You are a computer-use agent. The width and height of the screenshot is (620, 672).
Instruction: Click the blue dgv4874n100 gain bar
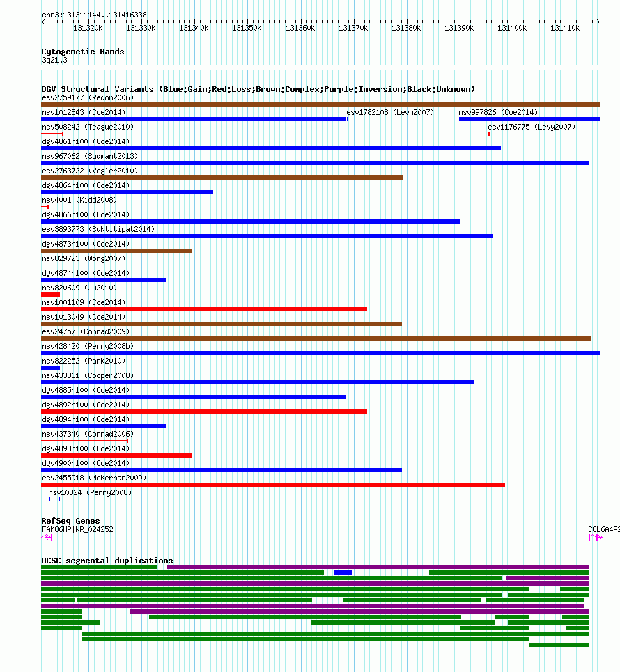pyautogui.click(x=104, y=280)
